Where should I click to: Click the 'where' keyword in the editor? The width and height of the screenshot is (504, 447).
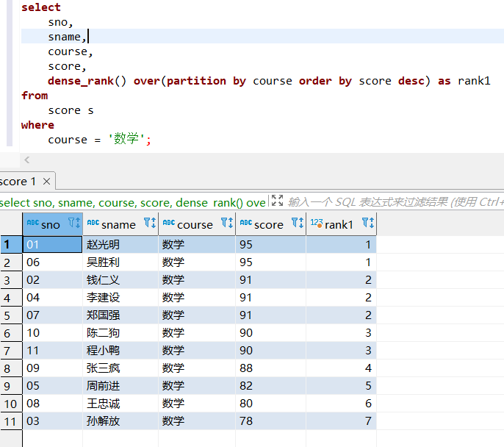[37, 125]
